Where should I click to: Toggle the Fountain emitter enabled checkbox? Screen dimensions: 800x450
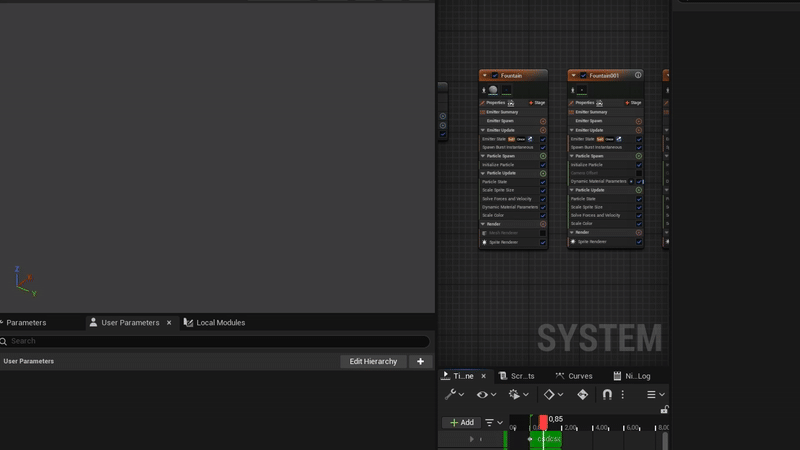(495, 76)
